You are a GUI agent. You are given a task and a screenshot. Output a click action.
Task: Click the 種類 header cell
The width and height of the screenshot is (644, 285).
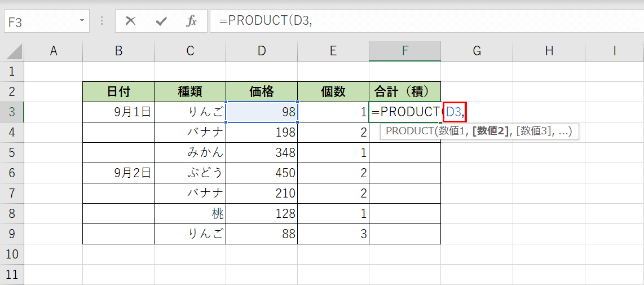[x=190, y=92]
